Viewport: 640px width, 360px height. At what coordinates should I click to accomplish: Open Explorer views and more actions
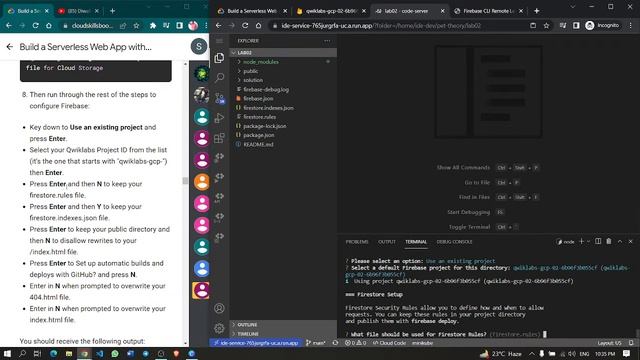[327, 41]
